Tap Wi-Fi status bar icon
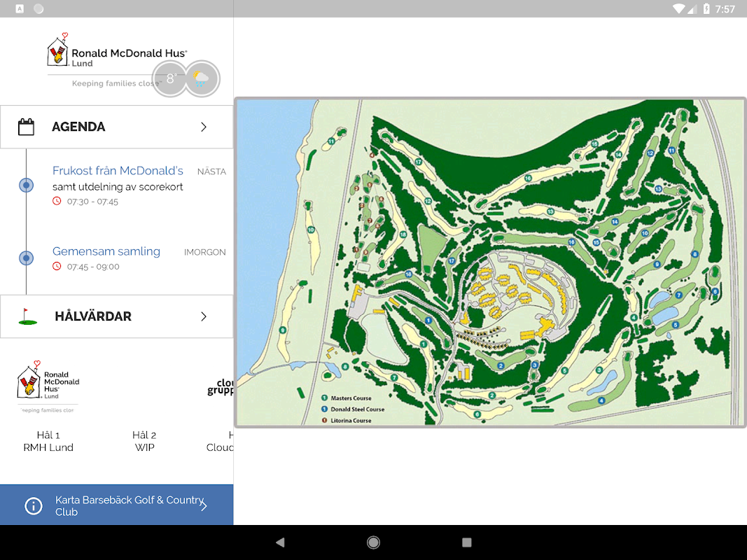Image resolution: width=747 pixels, height=560 pixels. coord(679,8)
